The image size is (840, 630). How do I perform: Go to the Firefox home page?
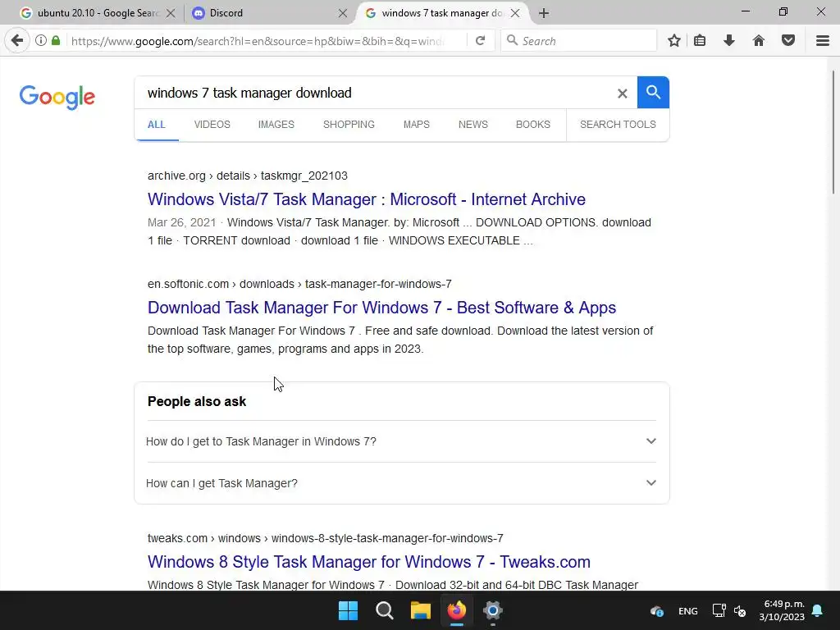pyautogui.click(x=759, y=41)
